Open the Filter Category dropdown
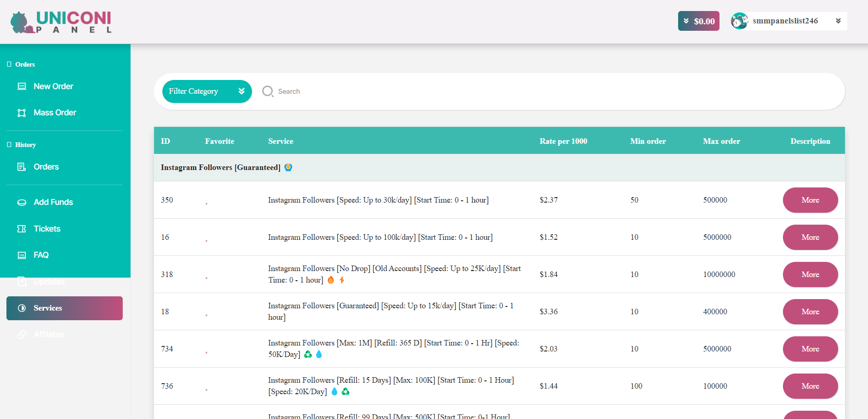868x419 pixels. [x=207, y=91]
